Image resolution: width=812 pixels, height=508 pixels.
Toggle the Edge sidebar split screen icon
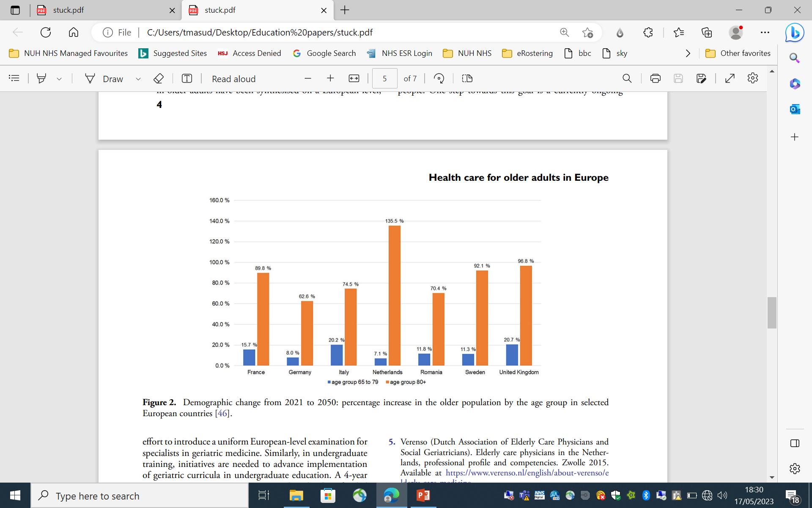(x=794, y=443)
